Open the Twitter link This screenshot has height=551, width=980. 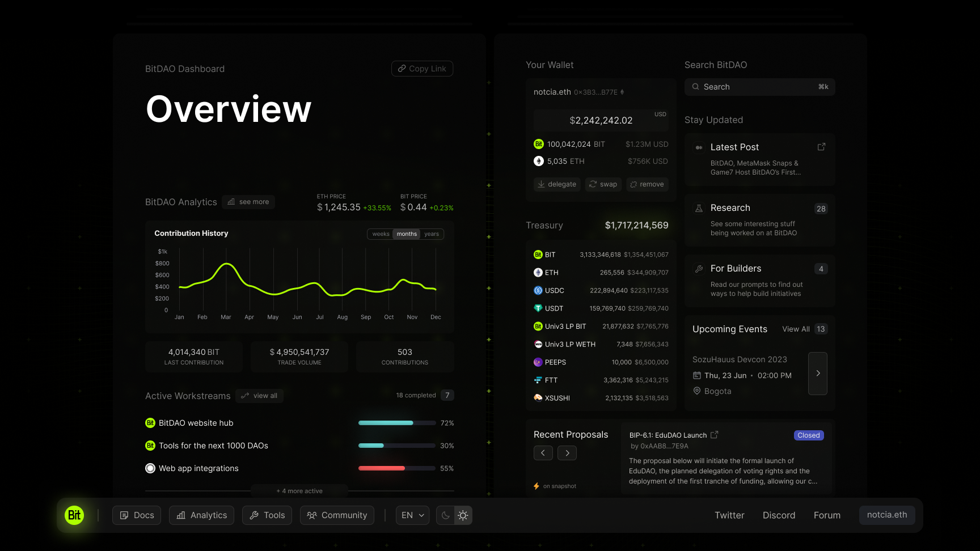(729, 515)
